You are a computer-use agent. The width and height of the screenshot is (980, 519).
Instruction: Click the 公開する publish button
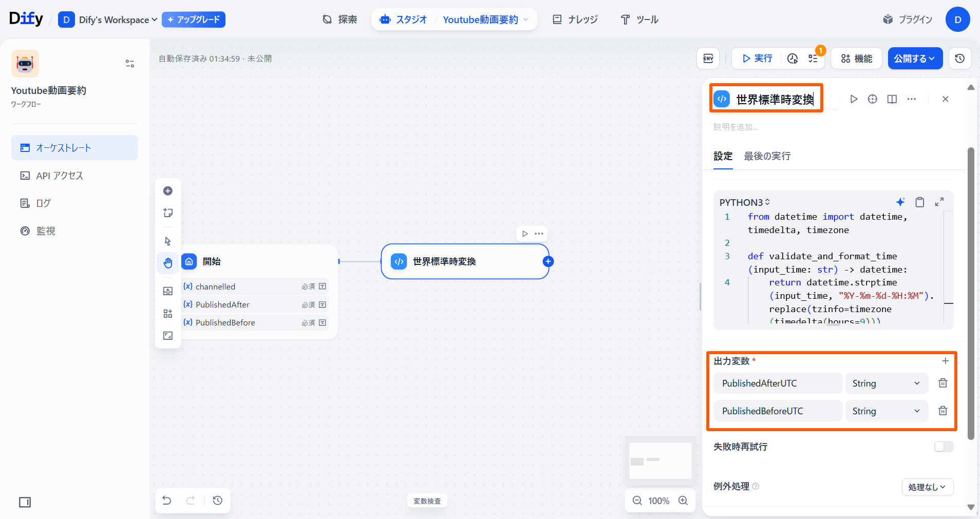pos(914,59)
